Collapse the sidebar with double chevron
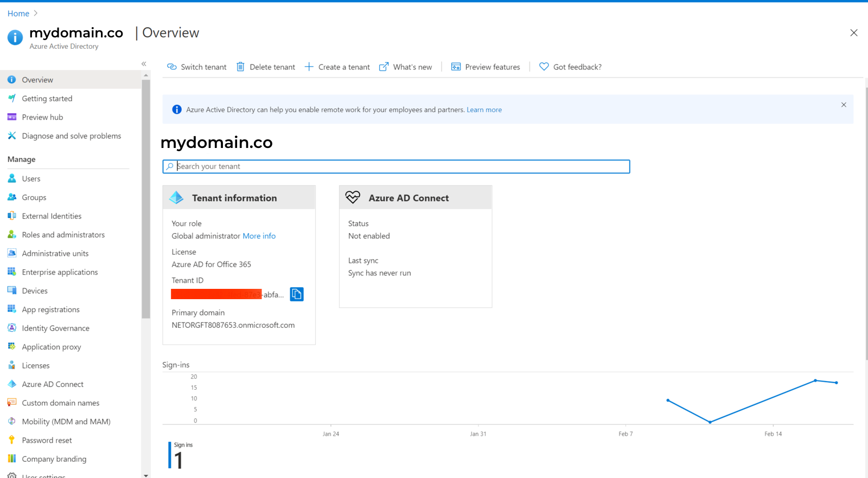The image size is (868, 478). pos(144,64)
